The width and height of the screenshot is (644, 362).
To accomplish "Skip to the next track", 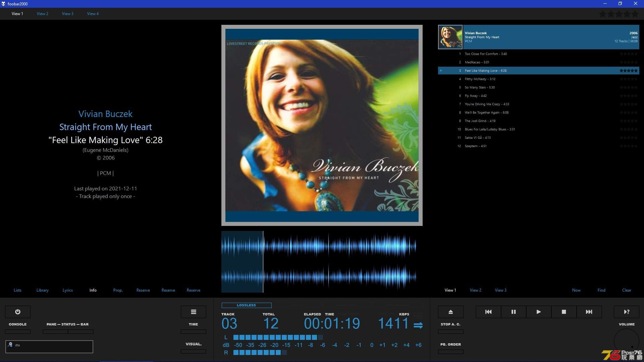I will click(589, 312).
